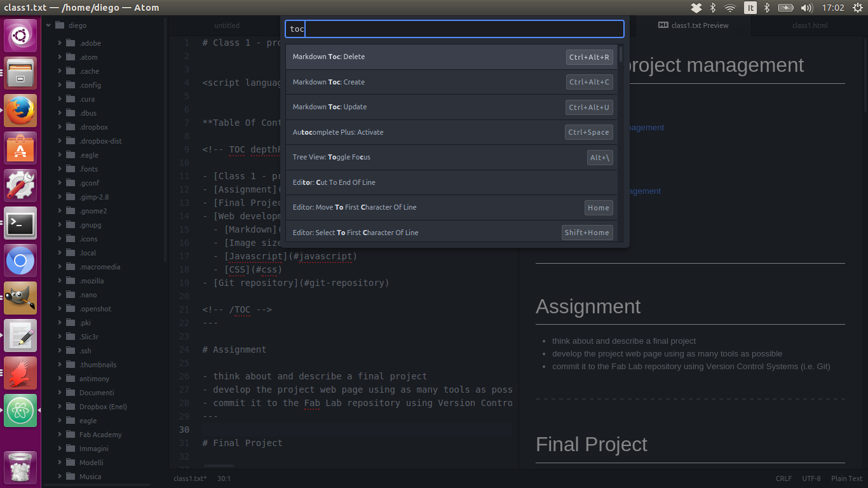Open session power gear menu
Image resolution: width=868 pixels, height=488 pixels.
(857, 8)
